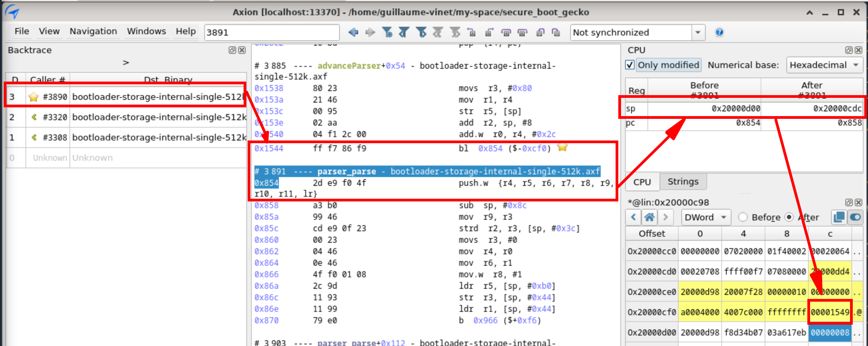Navigate forward using the gray arrow icon
Viewport: 868px width, 346px height.
click(x=370, y=32)
